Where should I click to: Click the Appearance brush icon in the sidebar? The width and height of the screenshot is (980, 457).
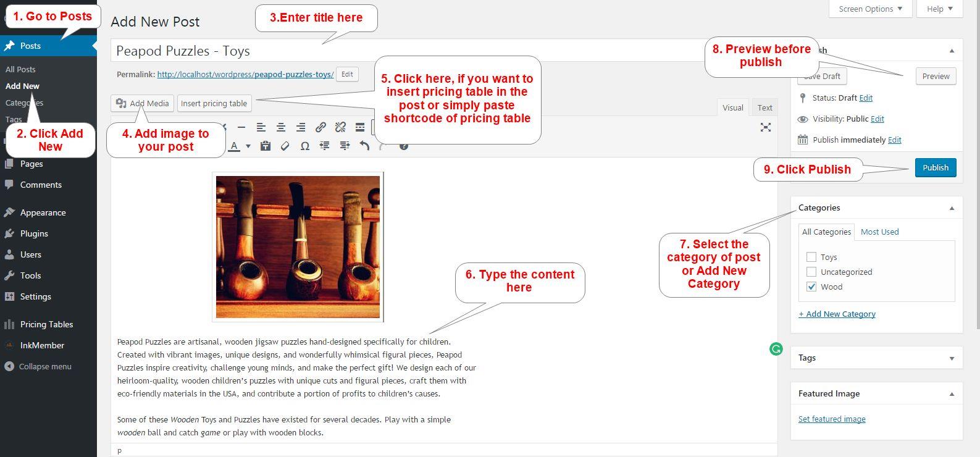click(x=9, y=212)
